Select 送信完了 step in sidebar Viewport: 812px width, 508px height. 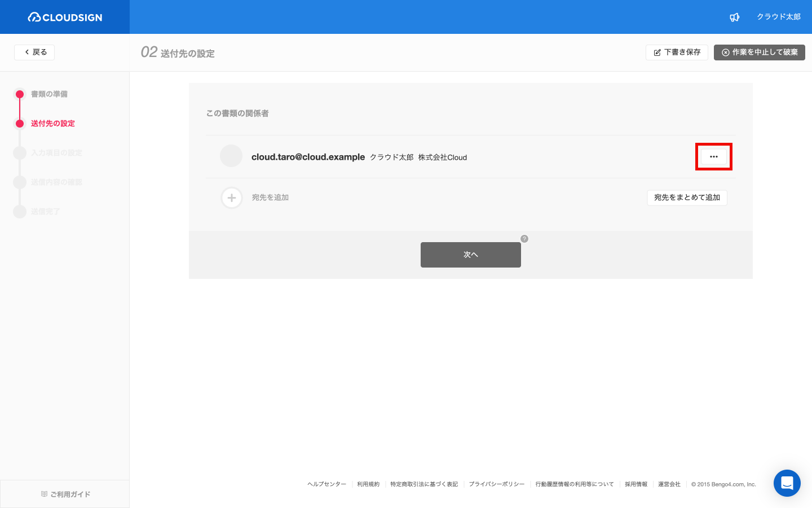45,212
